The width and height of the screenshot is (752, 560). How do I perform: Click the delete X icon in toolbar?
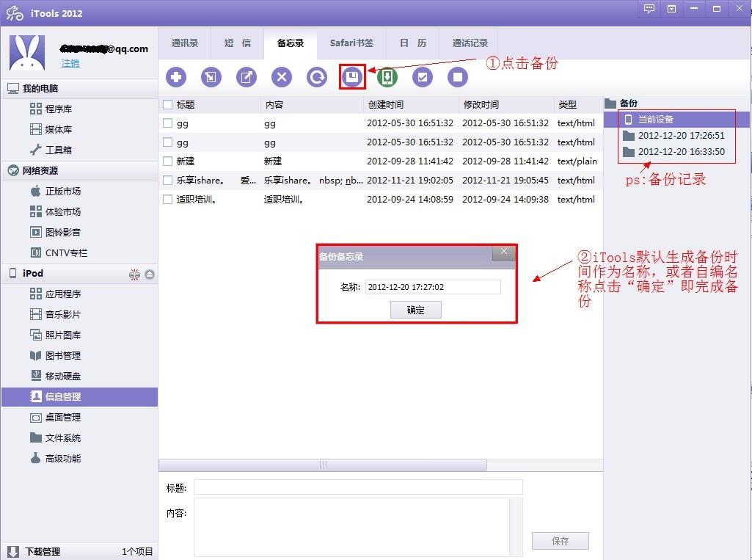pyautogui.click(x=282, y=77)
